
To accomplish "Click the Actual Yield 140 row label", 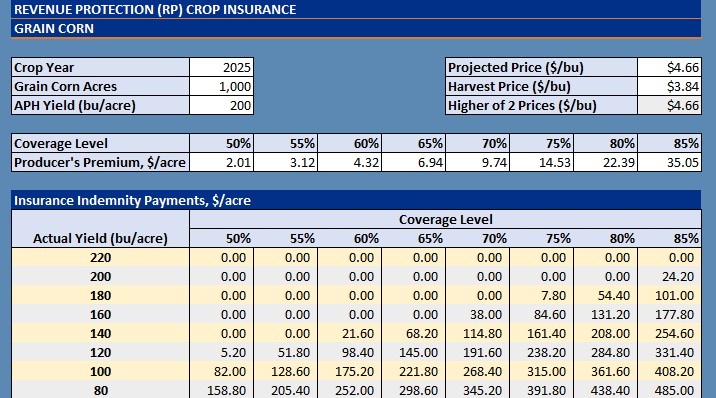I will pyautogui.click(x=100, y=334).
